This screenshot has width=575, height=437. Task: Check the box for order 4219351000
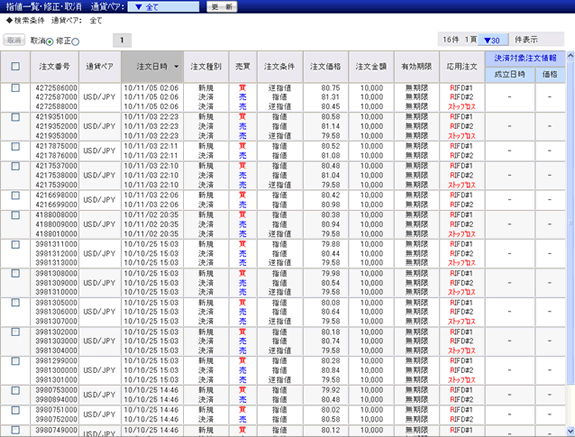click(15, 117)
